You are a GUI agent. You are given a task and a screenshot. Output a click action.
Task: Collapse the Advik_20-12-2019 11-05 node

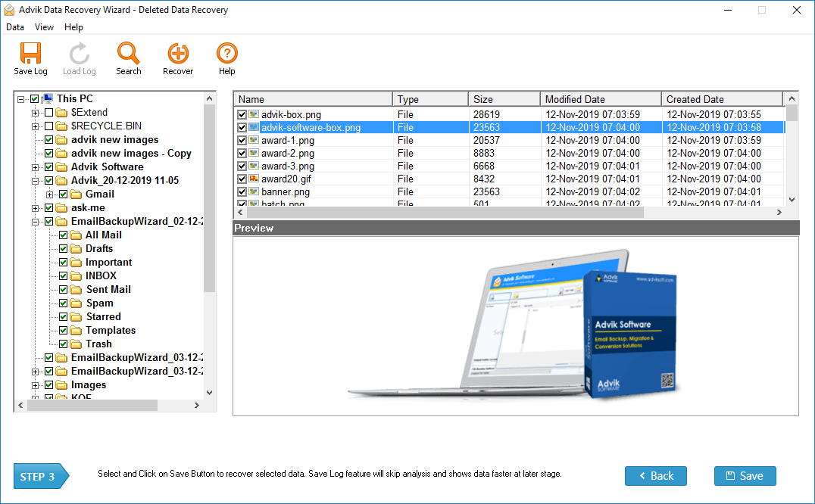tap(35, 181)
